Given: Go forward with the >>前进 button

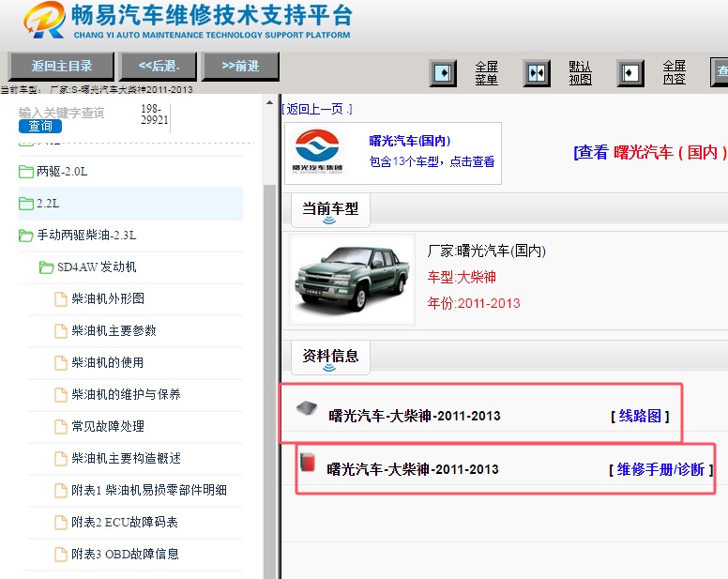Looking at the screenshot, I should point(240,67).
